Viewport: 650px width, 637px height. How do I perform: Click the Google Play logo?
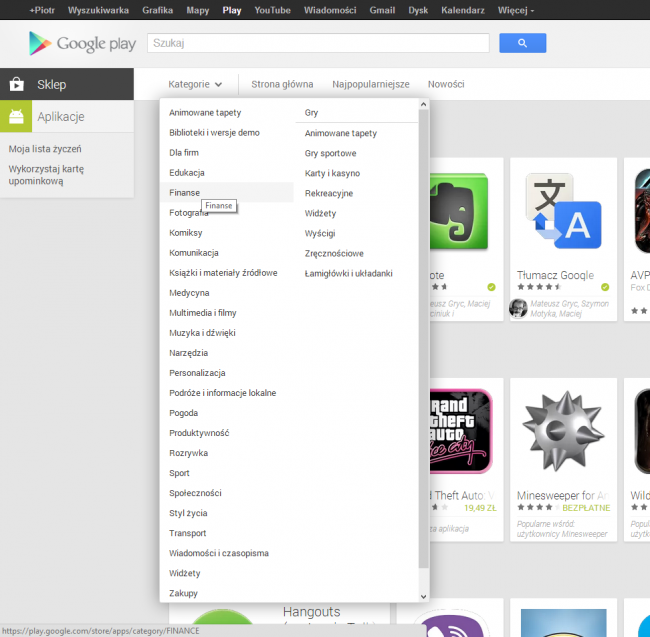[x=82, y=43]
